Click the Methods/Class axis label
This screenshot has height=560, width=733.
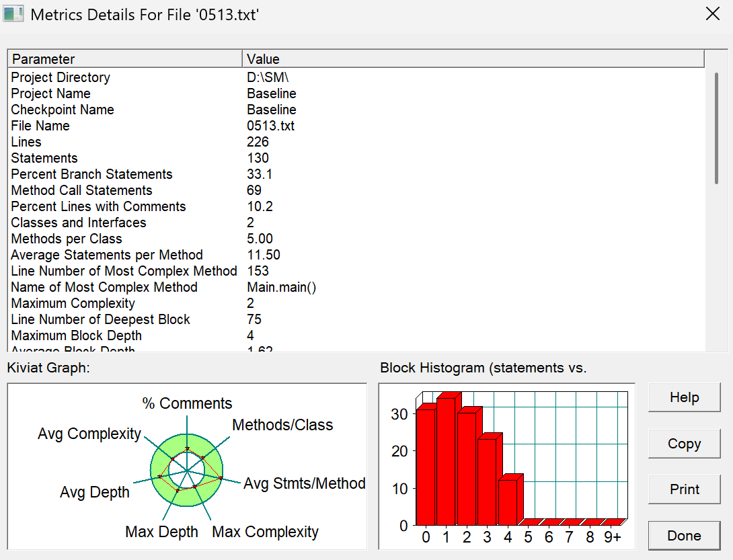[x=282, y=425]
